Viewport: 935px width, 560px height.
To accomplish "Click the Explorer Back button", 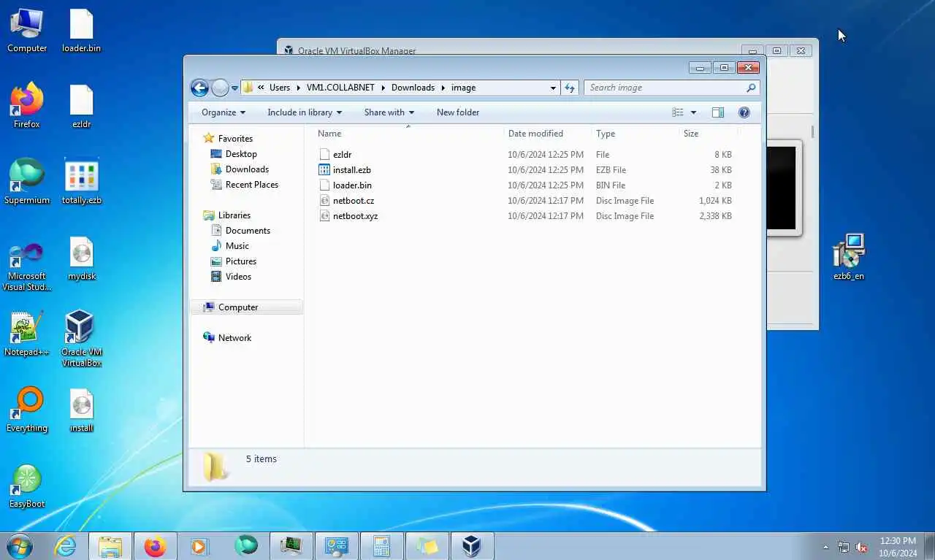I will coord(199,88).
